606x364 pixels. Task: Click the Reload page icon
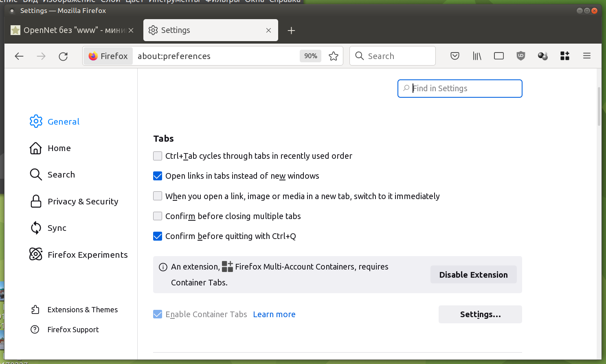tap(63, 56)
